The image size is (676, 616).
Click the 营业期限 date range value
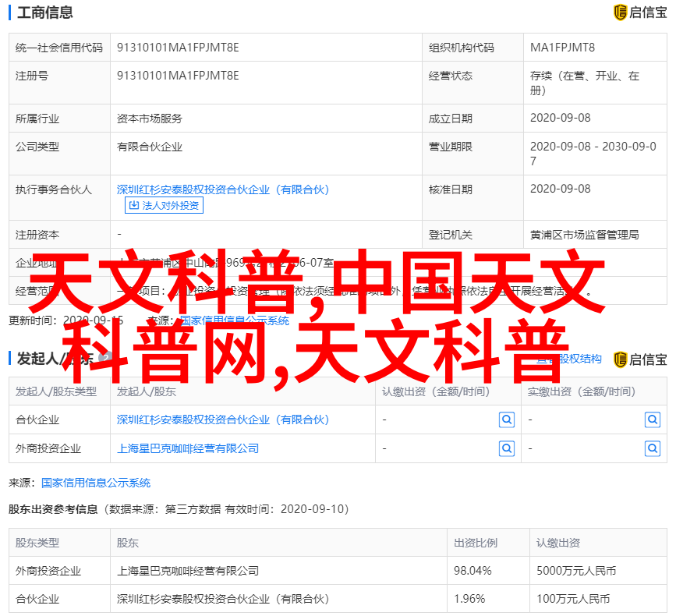tap(593, 154)
